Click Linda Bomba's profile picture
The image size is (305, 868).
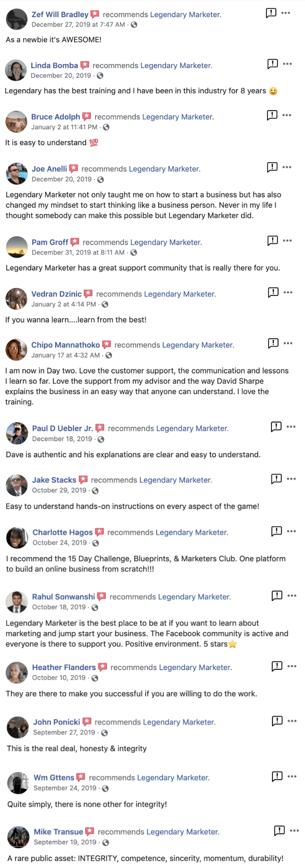coord(16,70)
